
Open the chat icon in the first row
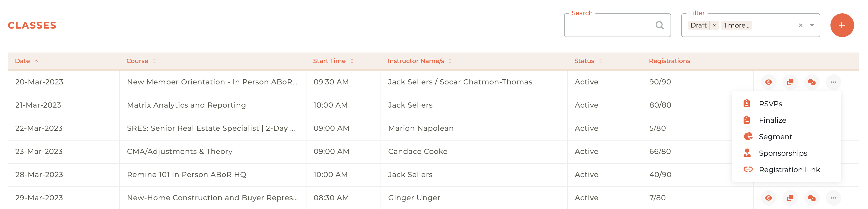pos(811,82)
